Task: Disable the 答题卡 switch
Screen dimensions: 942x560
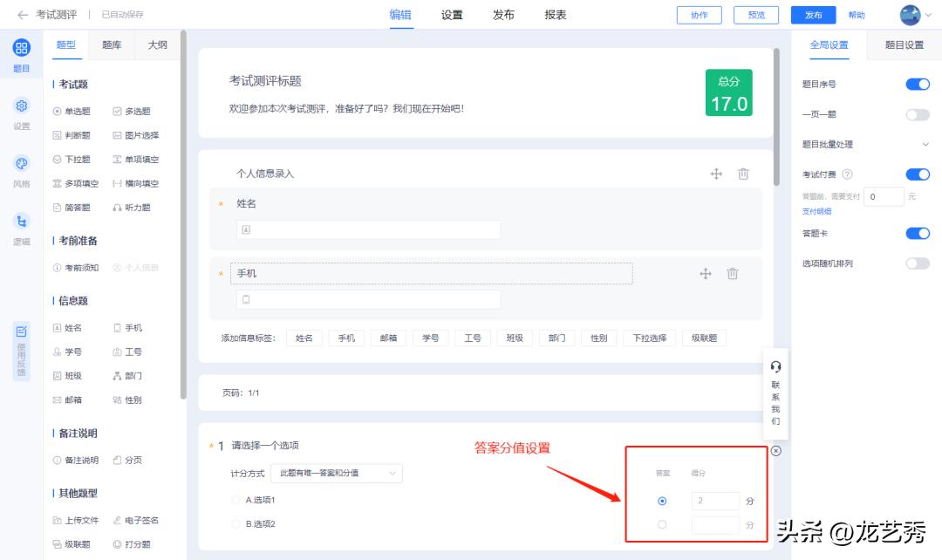Action: click(918, 233)
